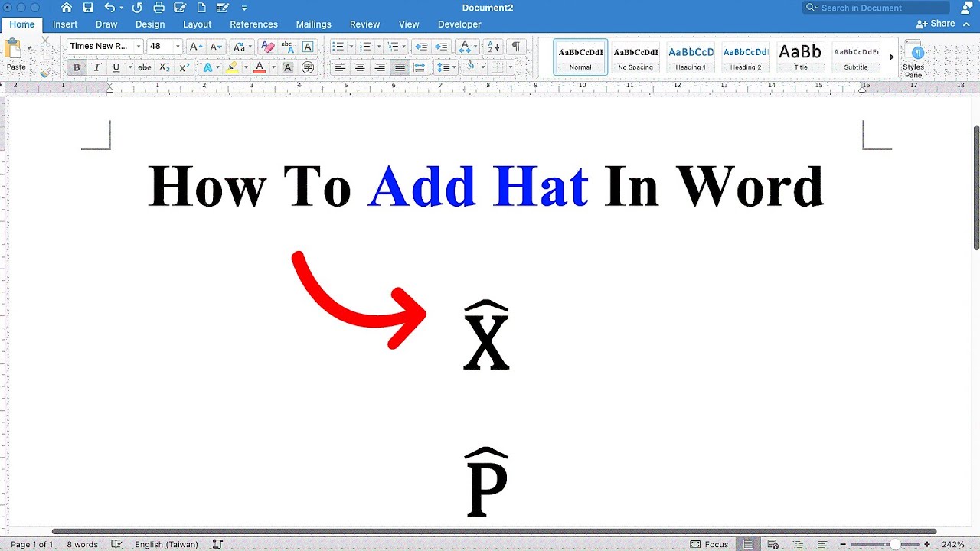Apply the Title style
Image resolution: width=980 pixels, height=551 pixels.
point(801,57)
